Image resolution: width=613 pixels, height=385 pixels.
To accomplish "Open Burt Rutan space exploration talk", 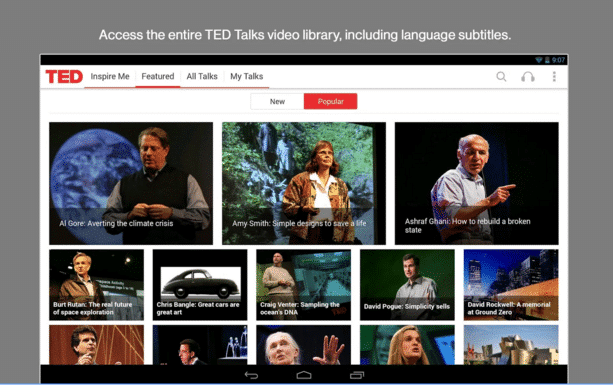I will click(x=96, y=285).
